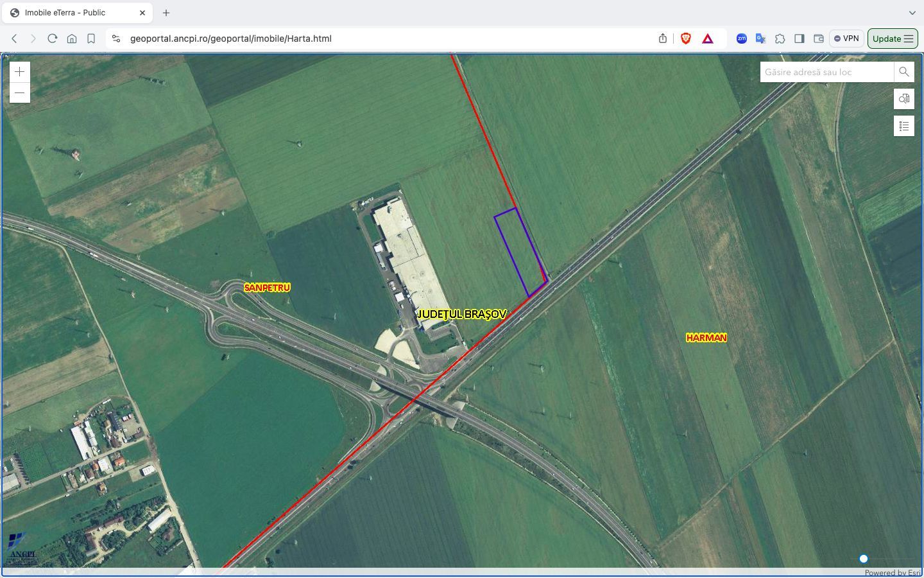Open the Update hamburger menu
Screen dimensions: 924x578
pos(909,39)
